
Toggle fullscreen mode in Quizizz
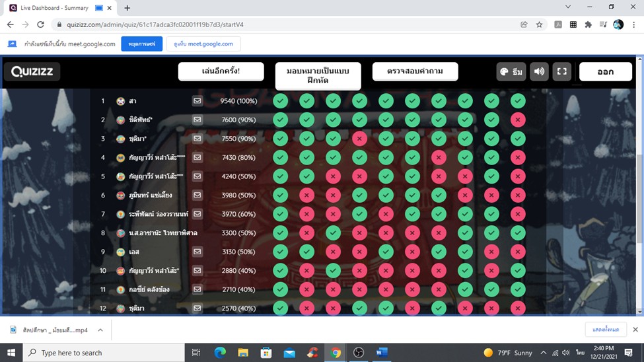pyautogui.click(x=561, y=72)
